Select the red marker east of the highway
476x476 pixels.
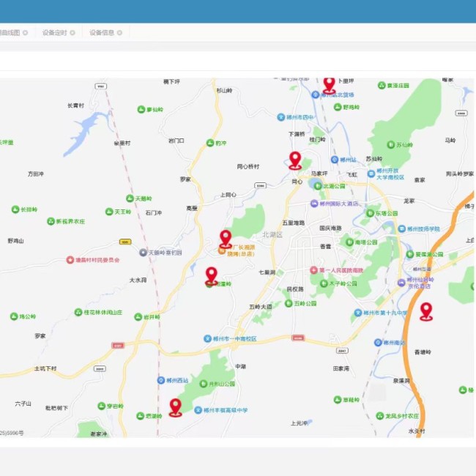coord(425,311)
